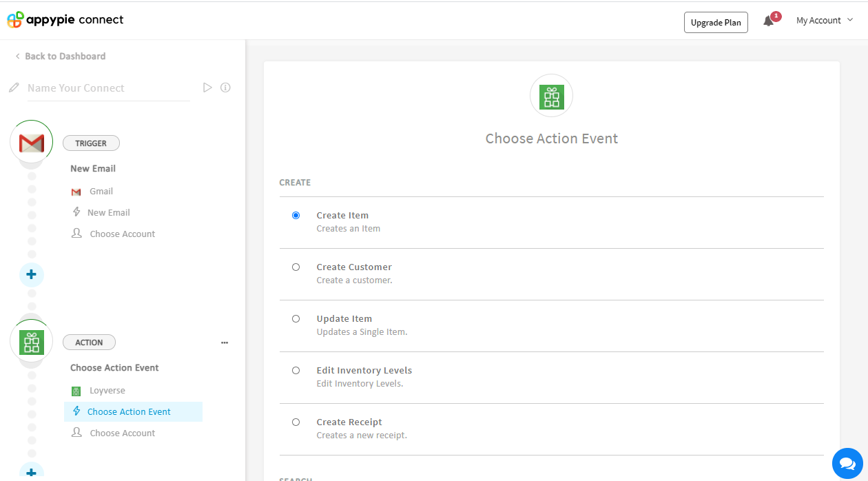Add a step with the plus icon below trigger
Image resolution: width=868 pixels, height=481 pixels.
tap(31, 274)
